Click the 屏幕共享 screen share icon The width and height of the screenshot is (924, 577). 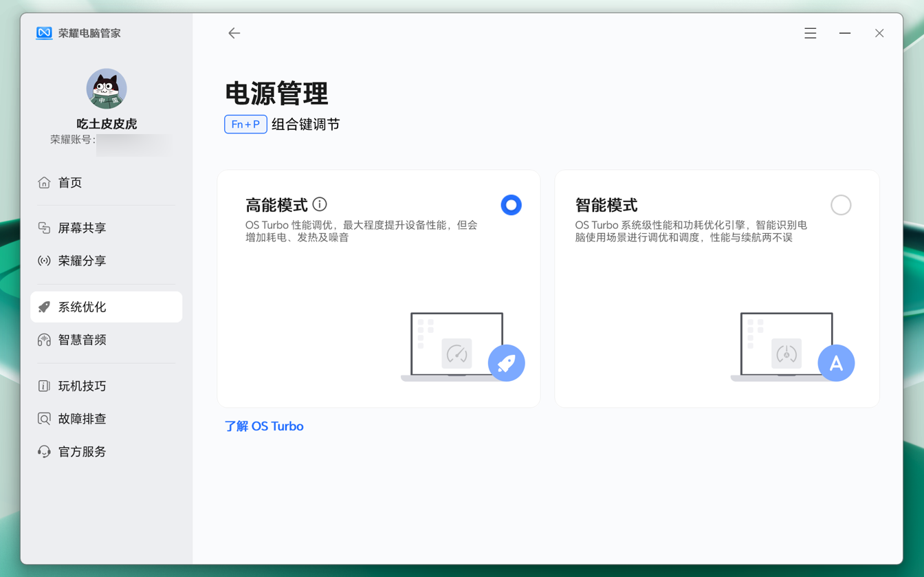(x=44, y=228)
